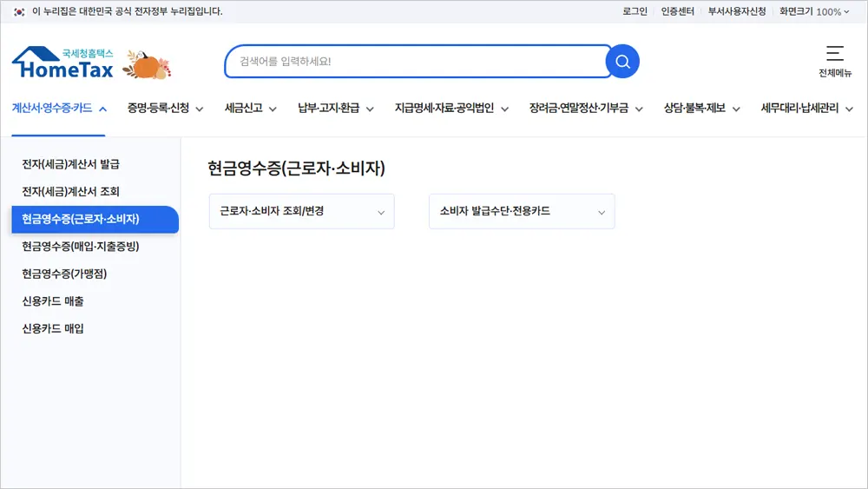
Task: Select 현금영수증(근로자·소비자) in sidebar
Action: point(95,219)
